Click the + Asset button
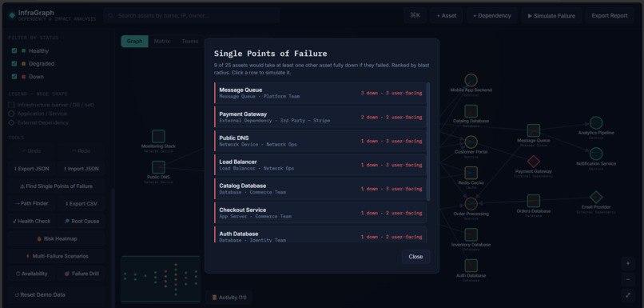Image resolution: width=644 pixels, height=308 pixels. (x=447, y=16)
